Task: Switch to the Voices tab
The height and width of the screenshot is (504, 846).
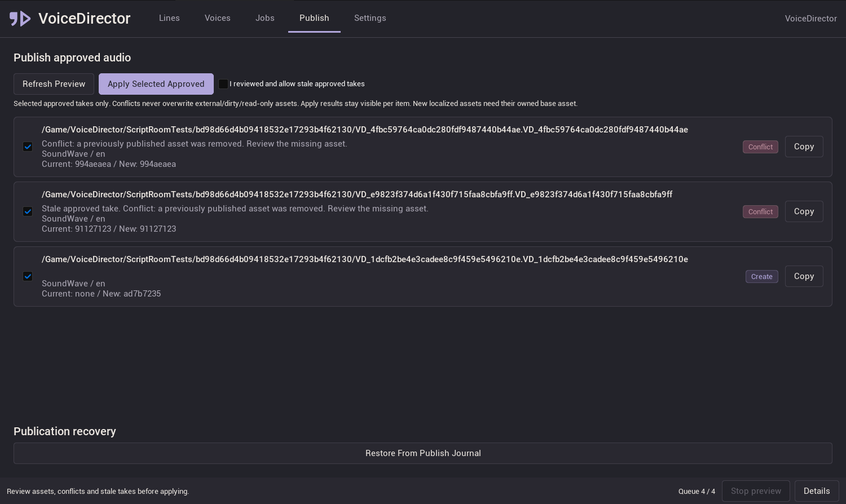Action: pos(218,18)
